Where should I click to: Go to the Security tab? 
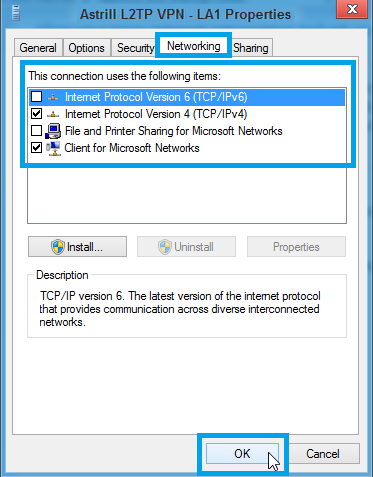click(135, 48)
